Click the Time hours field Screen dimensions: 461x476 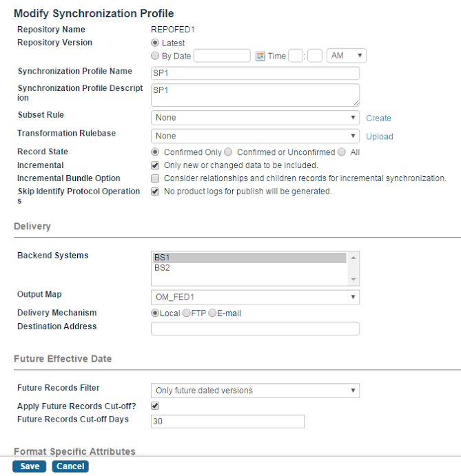point(296,56)
